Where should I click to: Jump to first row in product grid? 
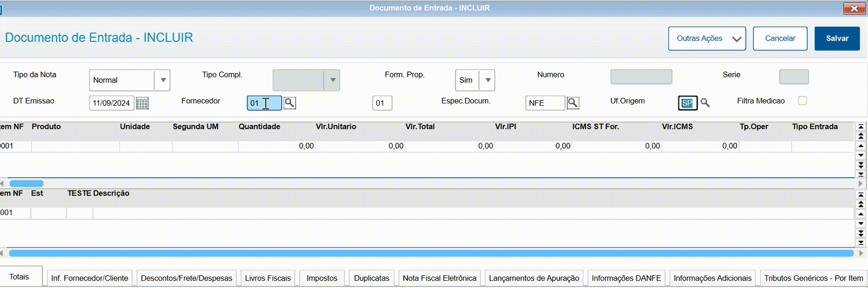pos(861,127)
